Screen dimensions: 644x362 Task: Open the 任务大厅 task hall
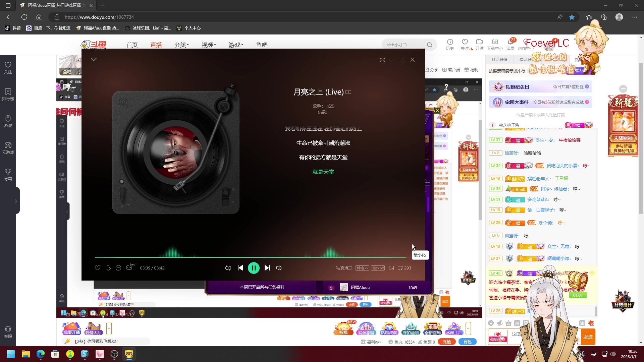(x=94, y=328)
